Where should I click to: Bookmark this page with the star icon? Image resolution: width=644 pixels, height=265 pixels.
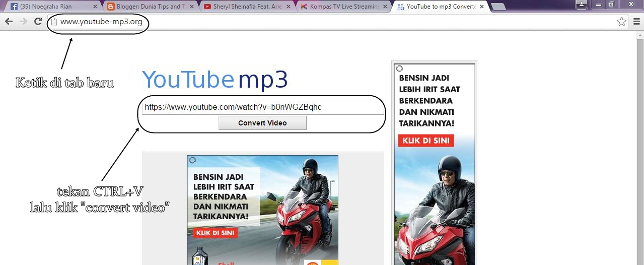coord(621,22)
